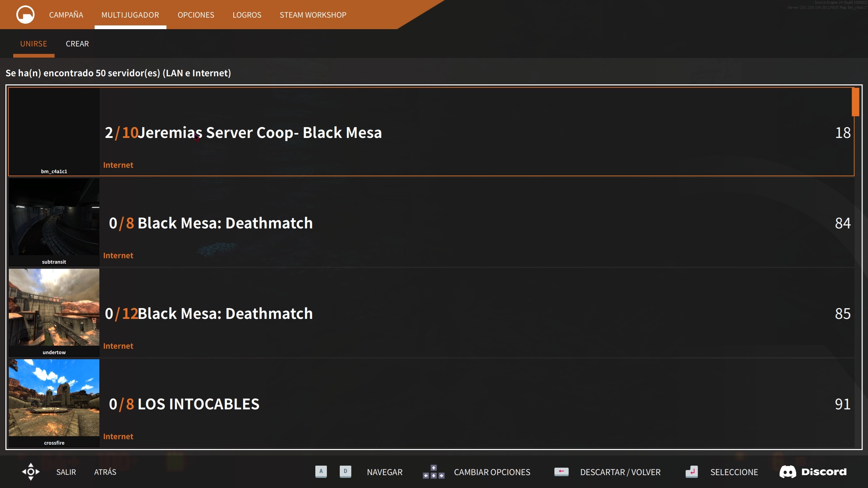Click the directional pad navigation icon
Image resolution: width=868 pixels, height=488 pixels.
tap(31, 472)
